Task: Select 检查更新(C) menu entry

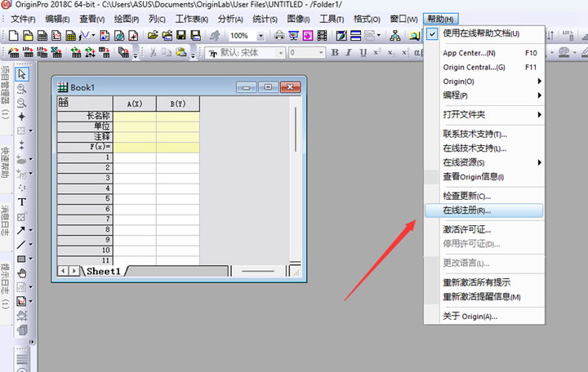Action: coord(483,196)
